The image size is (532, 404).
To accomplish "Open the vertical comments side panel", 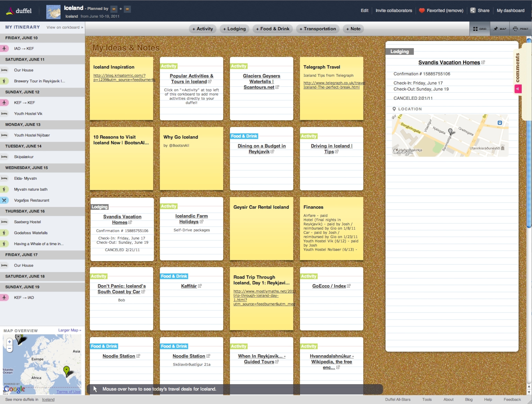I will (518, 68).
